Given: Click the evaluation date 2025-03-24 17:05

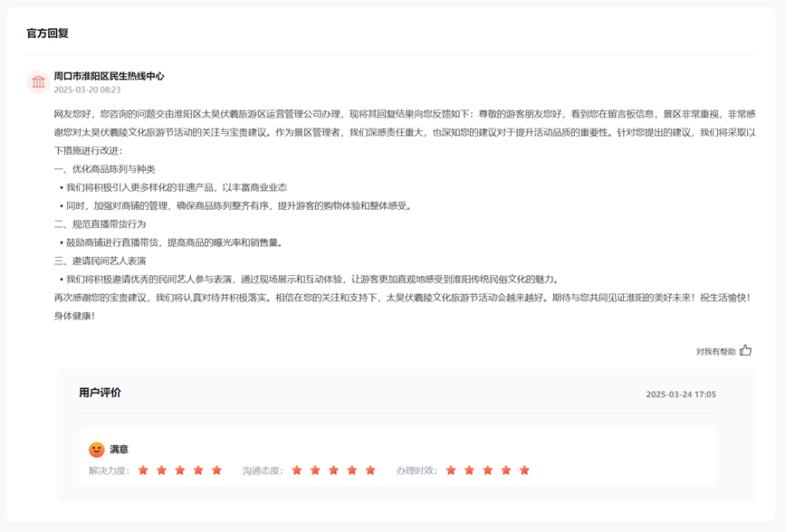Looking at the screenshot, I should point(680,394).
